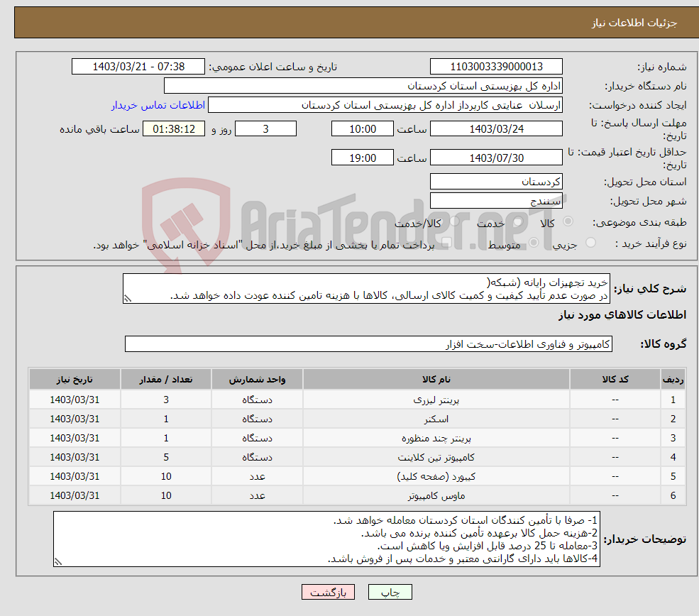Click quantity 5 for کامپیوتر تین کلاینت
Image resolution: width=699 pixels, height=616 pixels.
pos(166,457)
